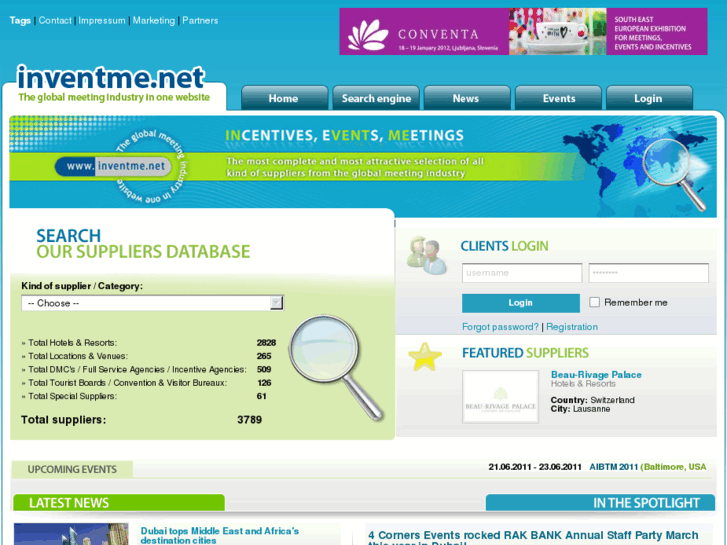The width and height of the screenshot is (727, 545).
Task: Click the large magnifying glass search icon
Action: pos(337,367)
